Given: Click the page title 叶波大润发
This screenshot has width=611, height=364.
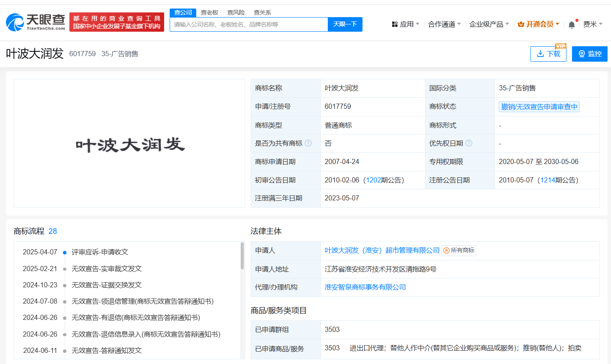Looking at the screenshot, I should [x=35, y=54].
